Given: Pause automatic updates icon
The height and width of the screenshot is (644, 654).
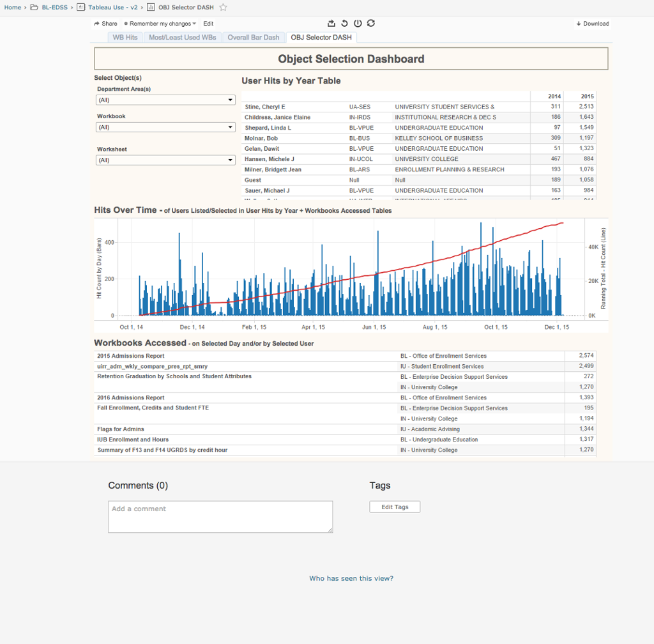Looking at the screenshot, I should point(358,24).
